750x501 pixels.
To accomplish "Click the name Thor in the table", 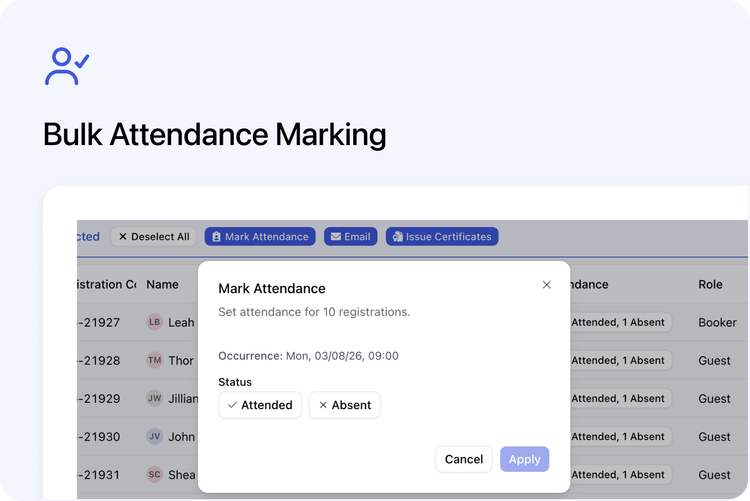I will (181, 360).
